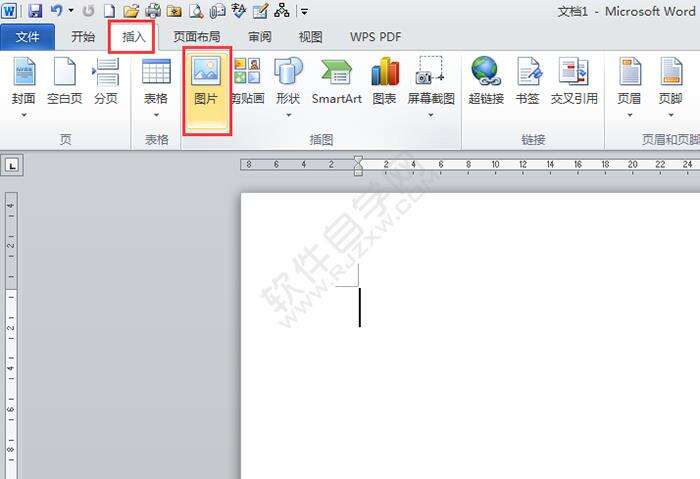This screenshot has width=700, height=479.
Task: Open the 视图 (View) tab
Action: click(x=310, y=37)
